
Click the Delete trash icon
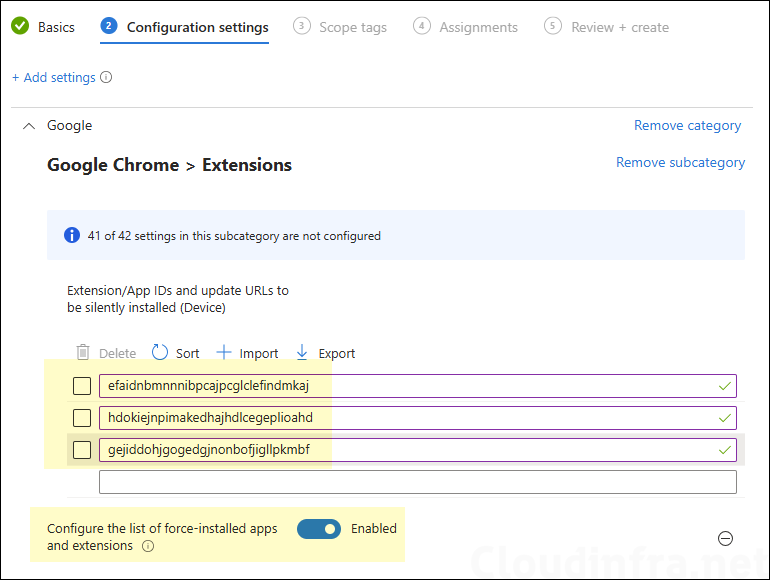(x=83, y=353)
